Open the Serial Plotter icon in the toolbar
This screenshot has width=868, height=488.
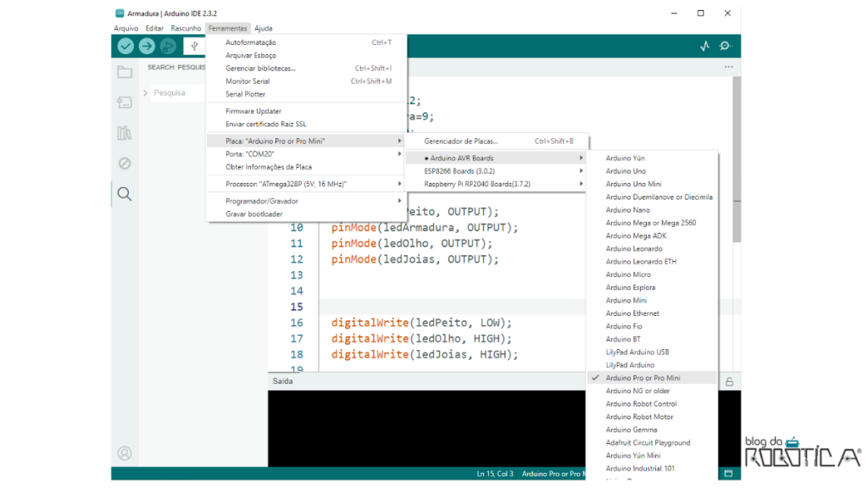tap(704, 46)
